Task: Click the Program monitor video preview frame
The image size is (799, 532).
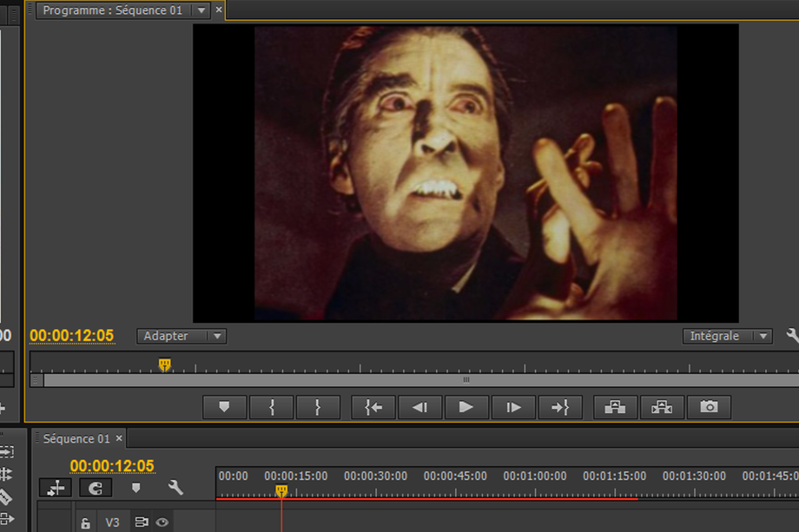Action: [x=466, y=173]
